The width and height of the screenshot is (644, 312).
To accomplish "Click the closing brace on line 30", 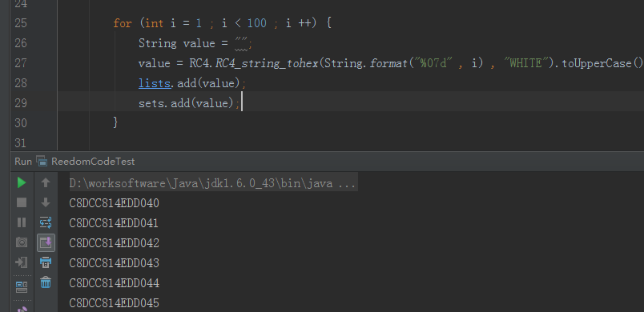I will pyautogui.click(x=116, y=122).
